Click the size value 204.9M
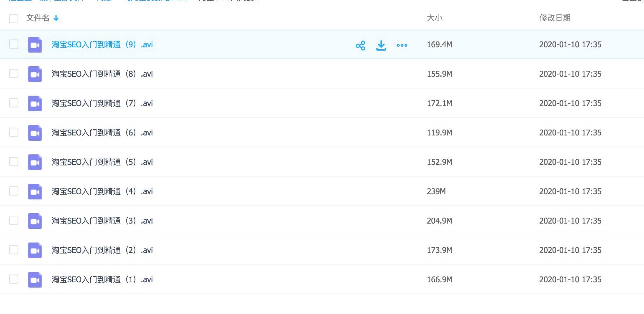 pos(440,221)
